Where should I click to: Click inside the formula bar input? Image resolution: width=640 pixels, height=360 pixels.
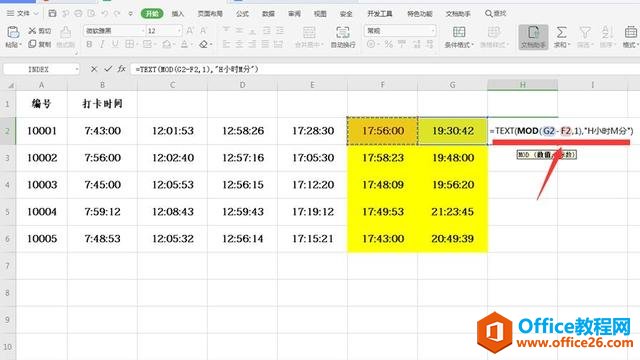click(x=384, y=69)
